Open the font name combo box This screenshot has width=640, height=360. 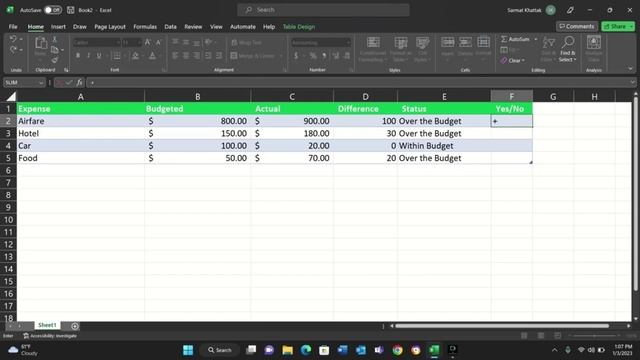click(96, 42)
